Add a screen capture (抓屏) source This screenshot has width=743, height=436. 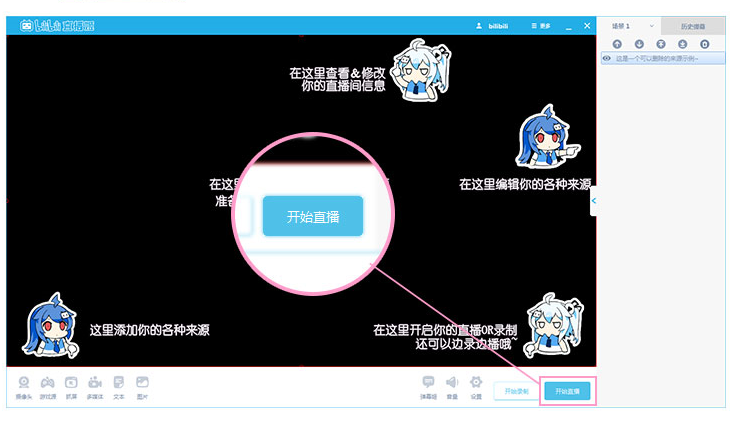tap(71, 385)
